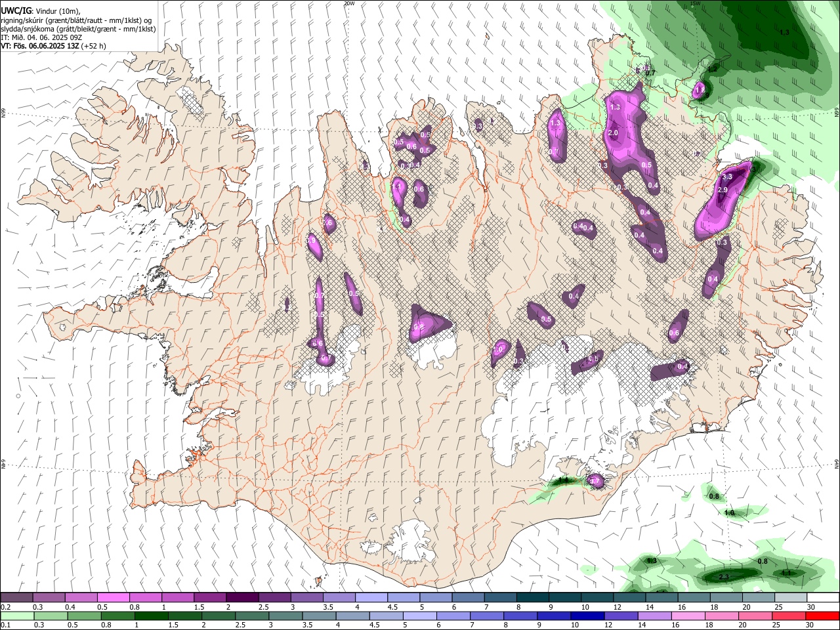Click the 30 label on the lower rain scale
Viewport: 840px width, 630px height.
[x=810, y=625]
